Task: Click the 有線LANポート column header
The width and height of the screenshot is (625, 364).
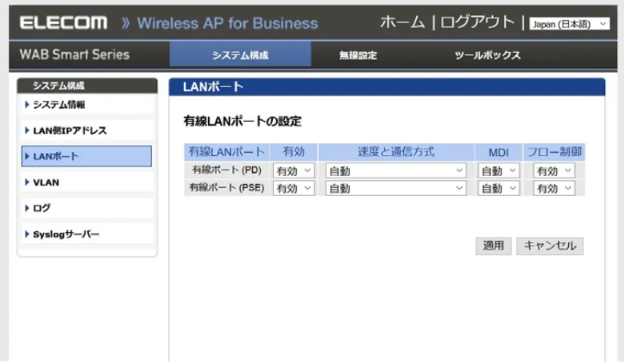Action: pyautogui.click(x=226, y=152)
